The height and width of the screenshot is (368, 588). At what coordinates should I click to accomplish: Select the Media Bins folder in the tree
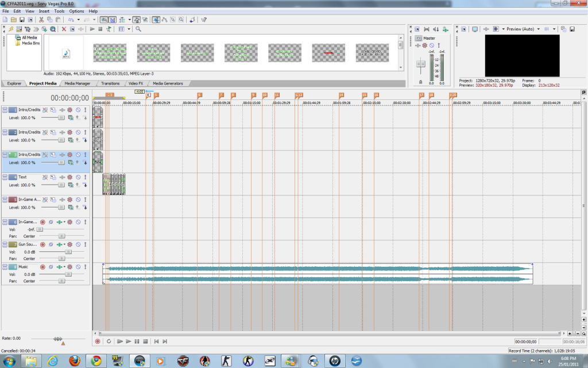click(x=30, y=43)
